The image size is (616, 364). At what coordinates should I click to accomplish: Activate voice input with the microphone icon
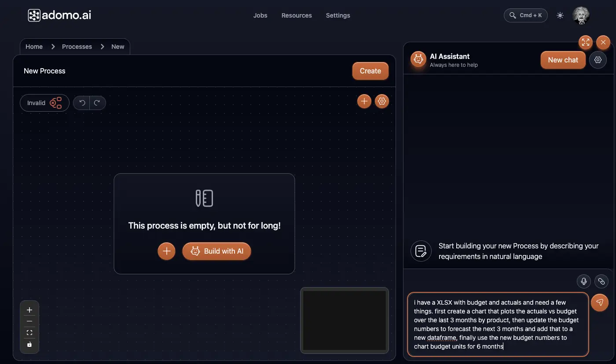(x=583, y=281)
